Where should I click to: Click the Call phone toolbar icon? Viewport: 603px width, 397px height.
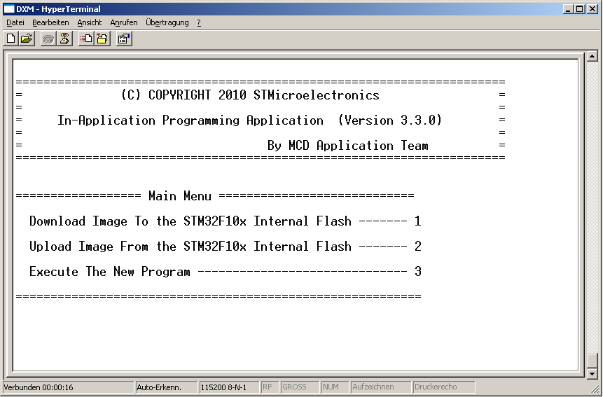(48, 38)
